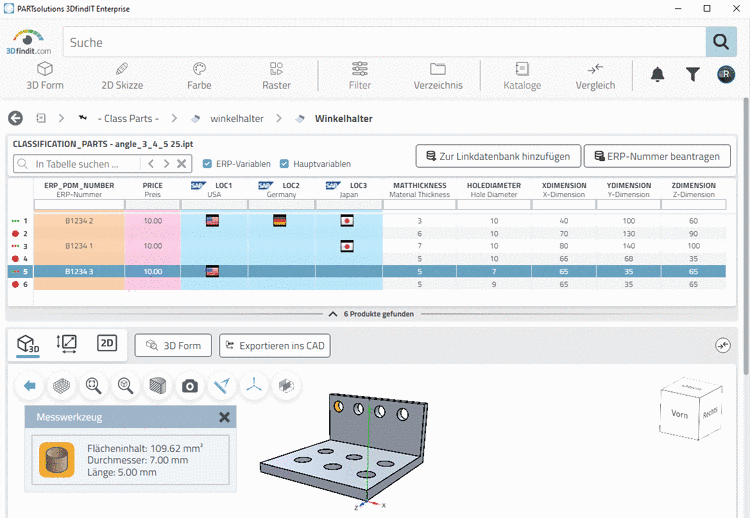Click the filter box under ERP_PDM_NUMBER
Viewport: 750px width, 518px height.
tap(79, 205)
